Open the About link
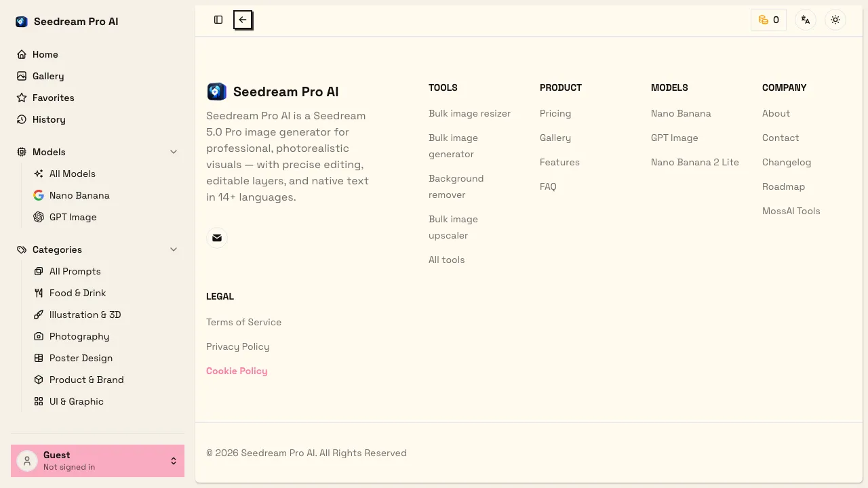The width and height of the screenshot is (868, 488). (776, 113)
